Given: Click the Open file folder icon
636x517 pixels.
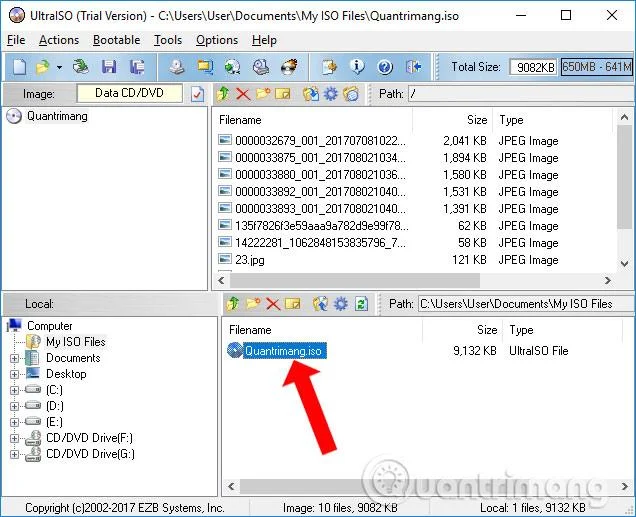Looking at the screenshot, I should (x=43, y=67).
